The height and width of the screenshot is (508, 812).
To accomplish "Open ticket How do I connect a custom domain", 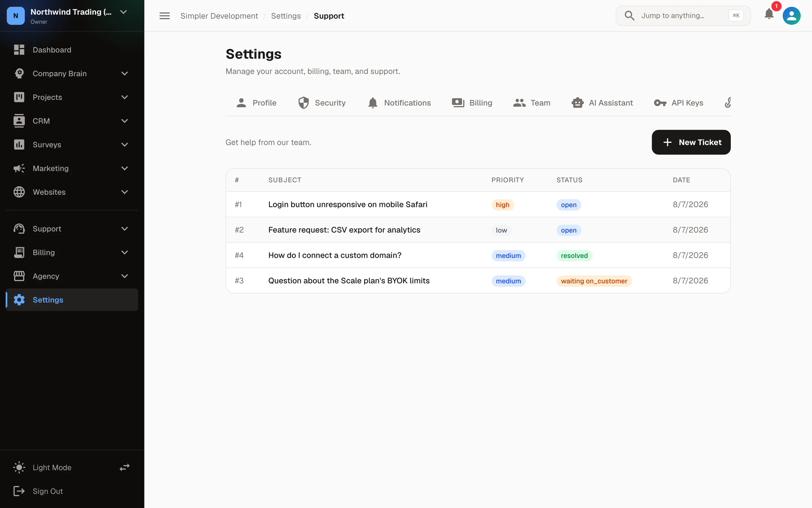I will 335,255.
